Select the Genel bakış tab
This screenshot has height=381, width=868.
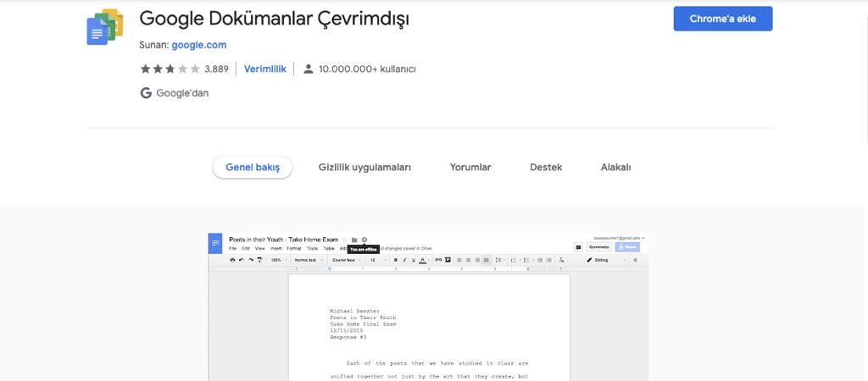pos(253,167)
